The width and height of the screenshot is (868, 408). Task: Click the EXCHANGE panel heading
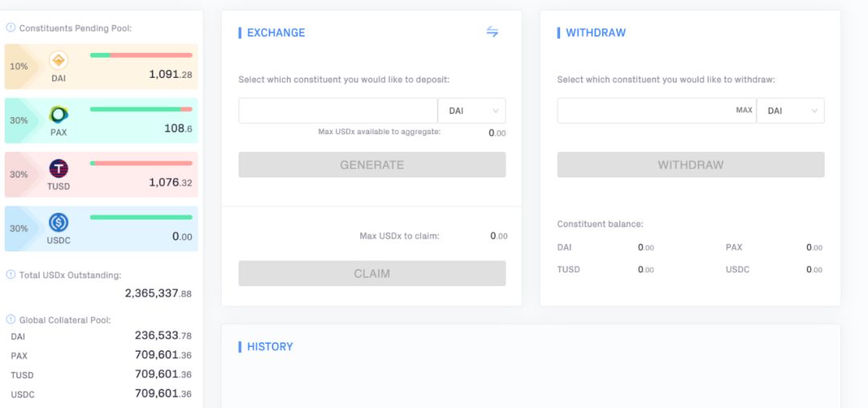click(x=276, y=33)
